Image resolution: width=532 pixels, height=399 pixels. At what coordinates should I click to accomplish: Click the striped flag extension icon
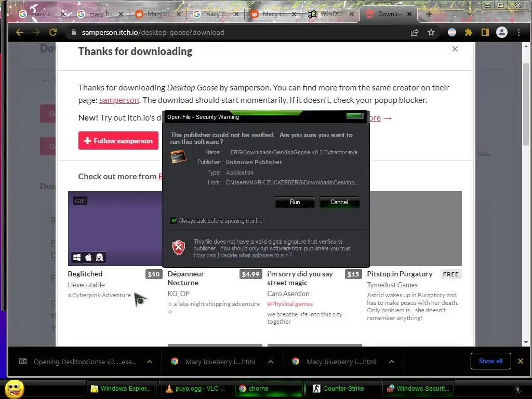(452, 32)
